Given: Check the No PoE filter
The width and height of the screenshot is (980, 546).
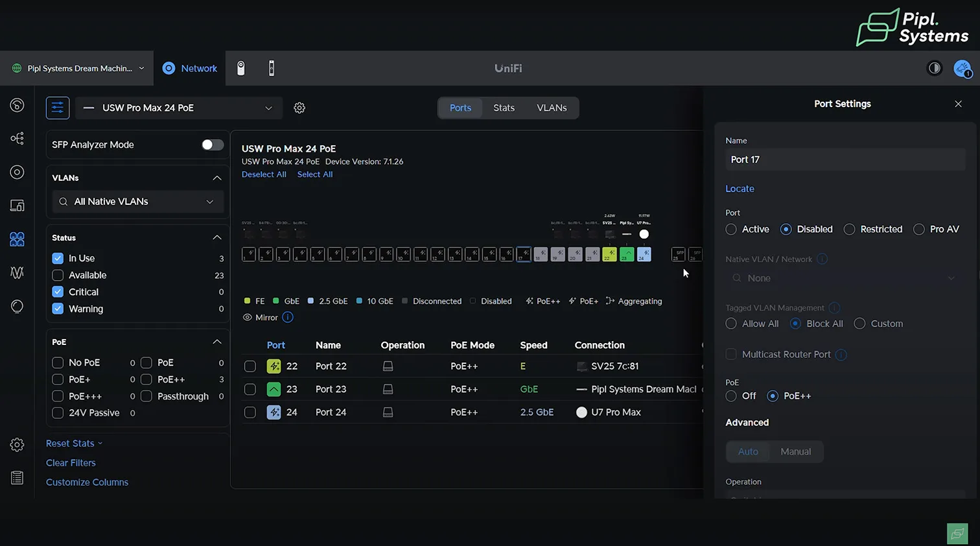Looking at the screenshot, I should 58,362.
